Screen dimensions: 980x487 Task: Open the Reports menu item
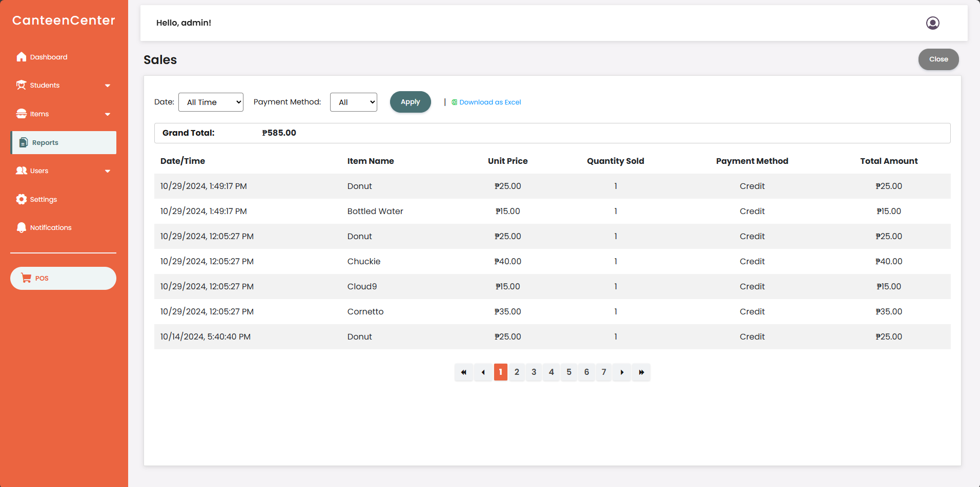click(x=63, y=142)
